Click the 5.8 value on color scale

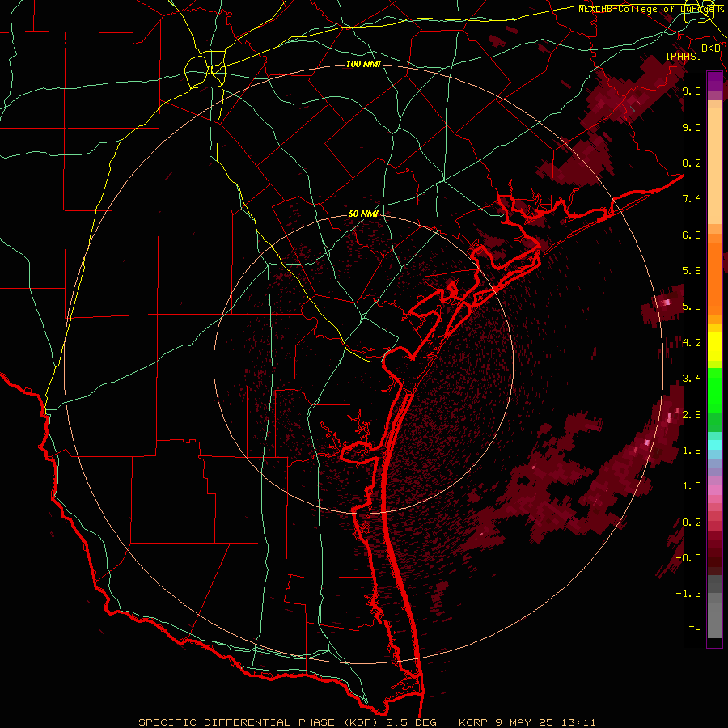pos(692,271)
